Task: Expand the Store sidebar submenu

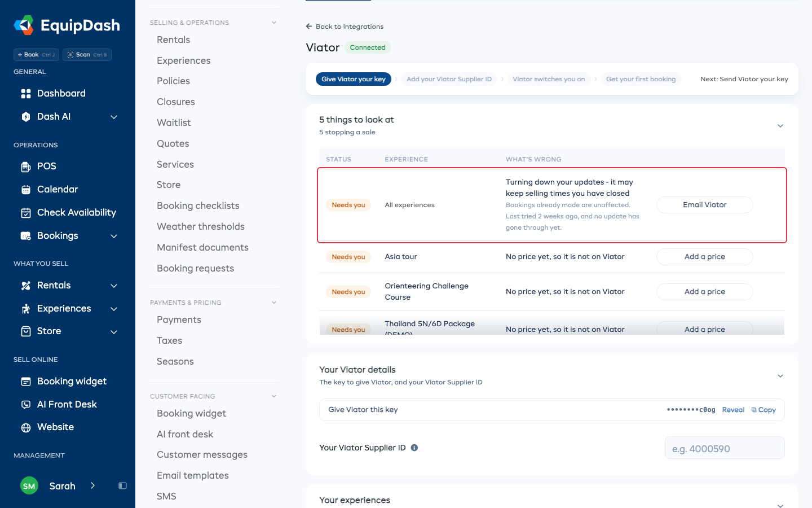Action: tap(114, 331)
